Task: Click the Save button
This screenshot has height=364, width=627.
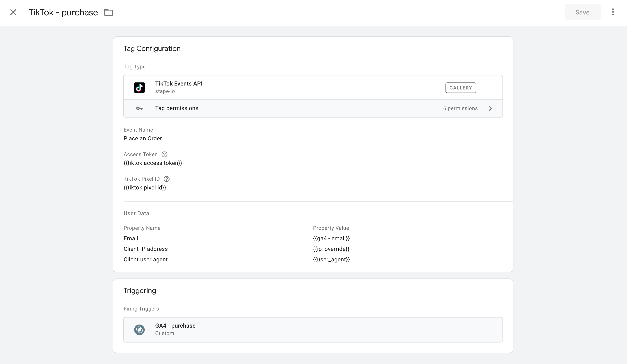Action: pos(582,12)
